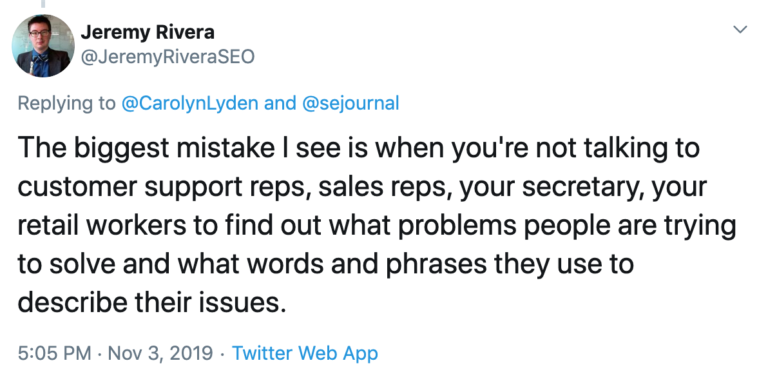Click the Nov 3, 2019 date
The height and width of the screenshot is (383, 768).
[160, 353]
